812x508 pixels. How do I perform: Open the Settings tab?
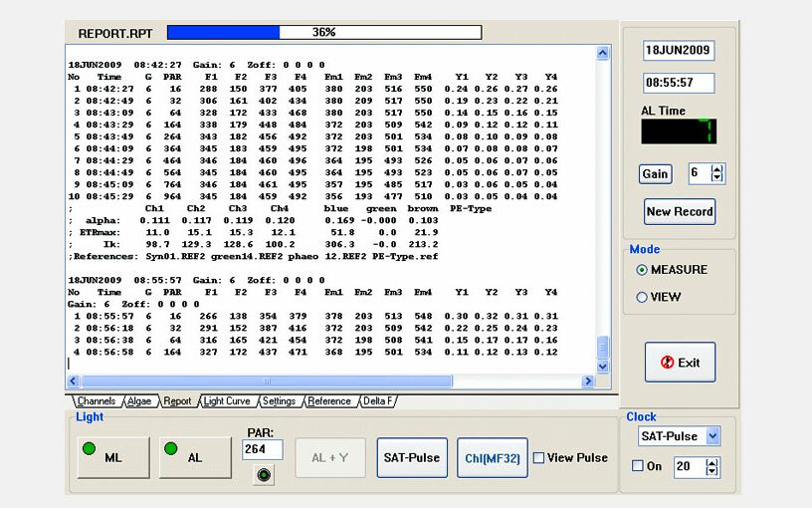tap(279, 401)
